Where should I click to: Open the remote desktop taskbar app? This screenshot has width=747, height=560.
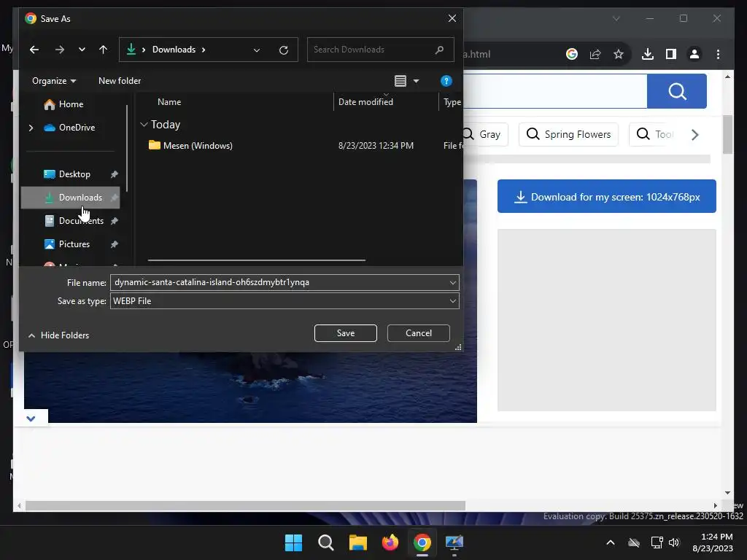454,542
